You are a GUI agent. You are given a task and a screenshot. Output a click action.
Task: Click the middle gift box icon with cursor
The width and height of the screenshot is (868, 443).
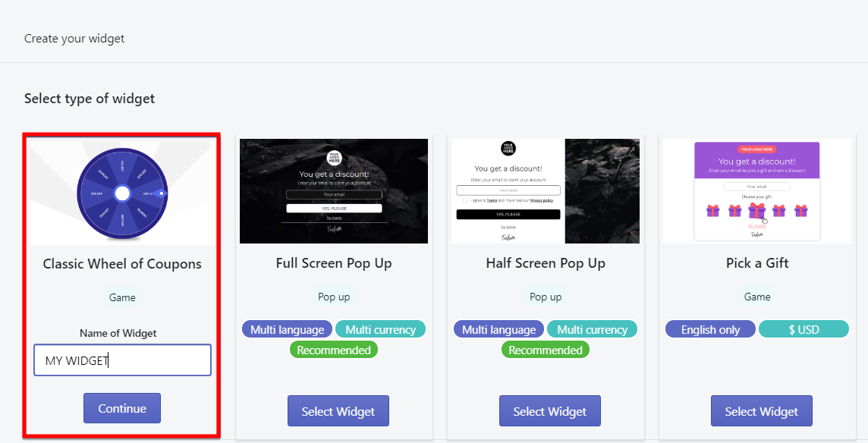(x=756, y=211)
